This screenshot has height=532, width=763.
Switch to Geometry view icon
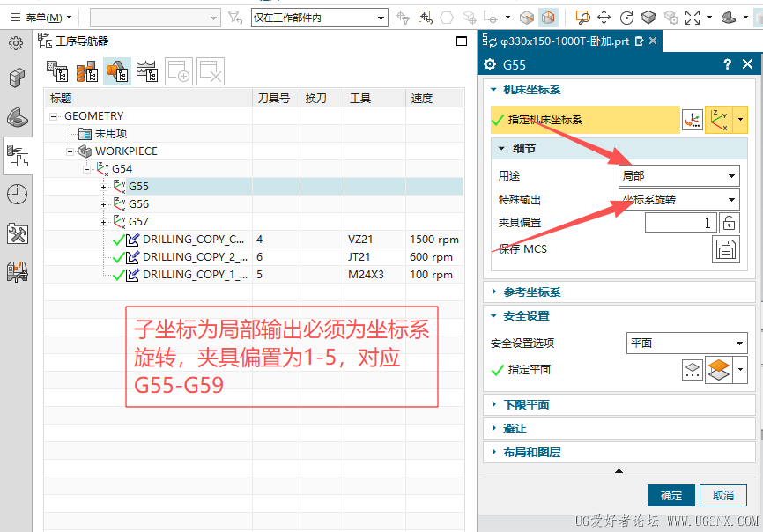[117, 71]
